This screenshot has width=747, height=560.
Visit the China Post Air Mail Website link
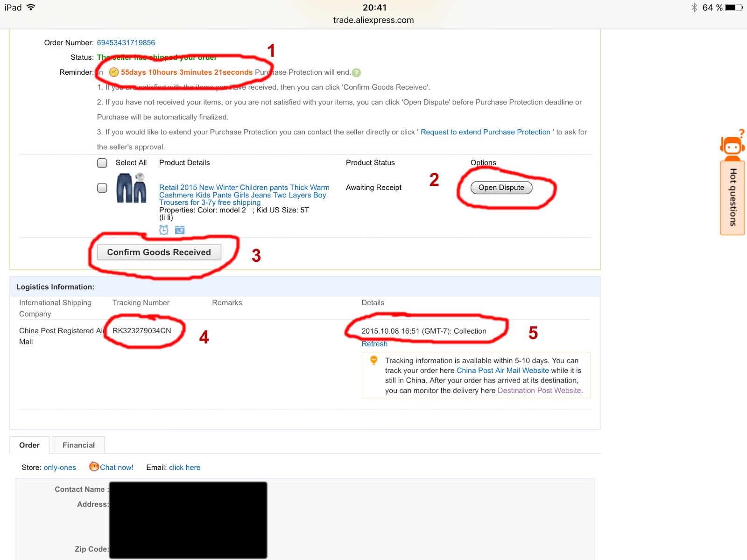coord(502,370)
